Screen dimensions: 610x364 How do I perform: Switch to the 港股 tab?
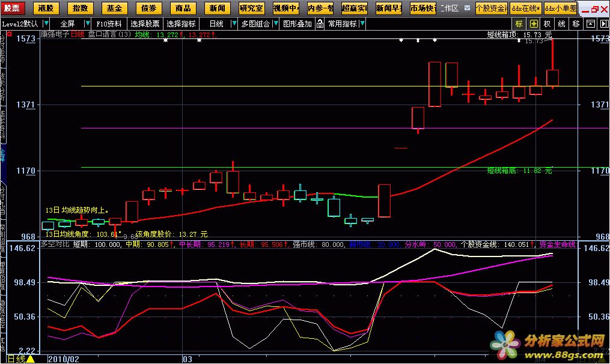(46, 8)
